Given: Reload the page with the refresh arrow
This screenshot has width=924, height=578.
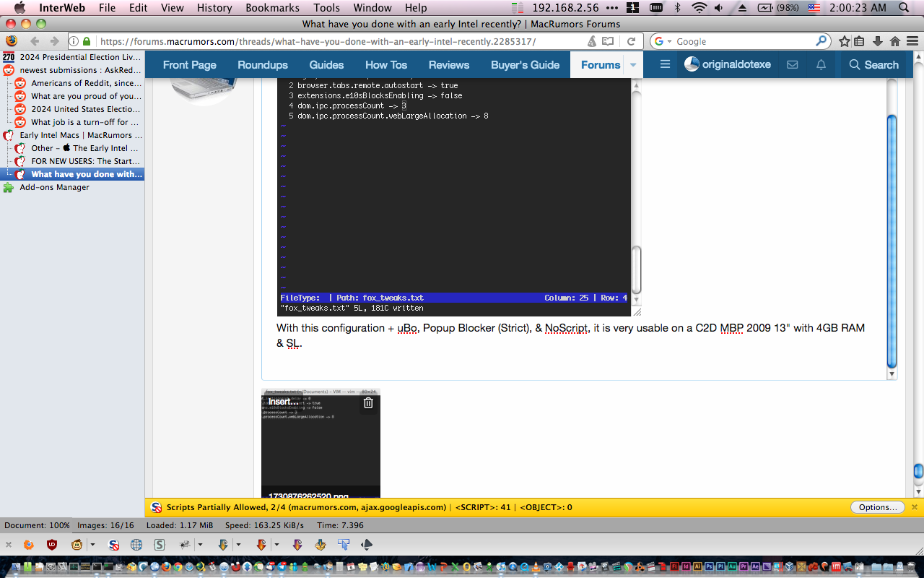Looking at the screenshot, I should point(631,41).
